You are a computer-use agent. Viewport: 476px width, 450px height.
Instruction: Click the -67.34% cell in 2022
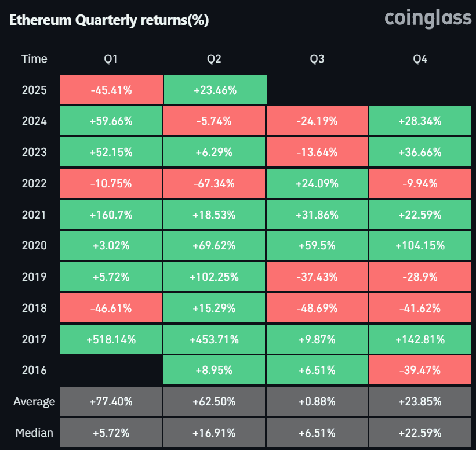click(215, 184)
